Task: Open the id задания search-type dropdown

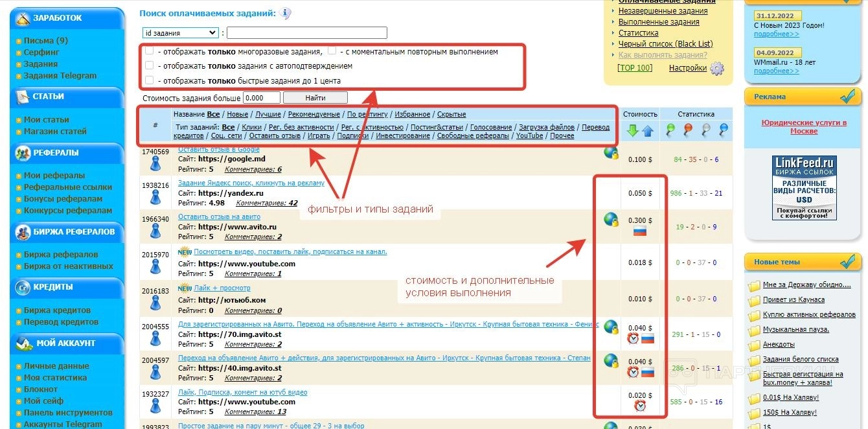Action: pos(181,32)
